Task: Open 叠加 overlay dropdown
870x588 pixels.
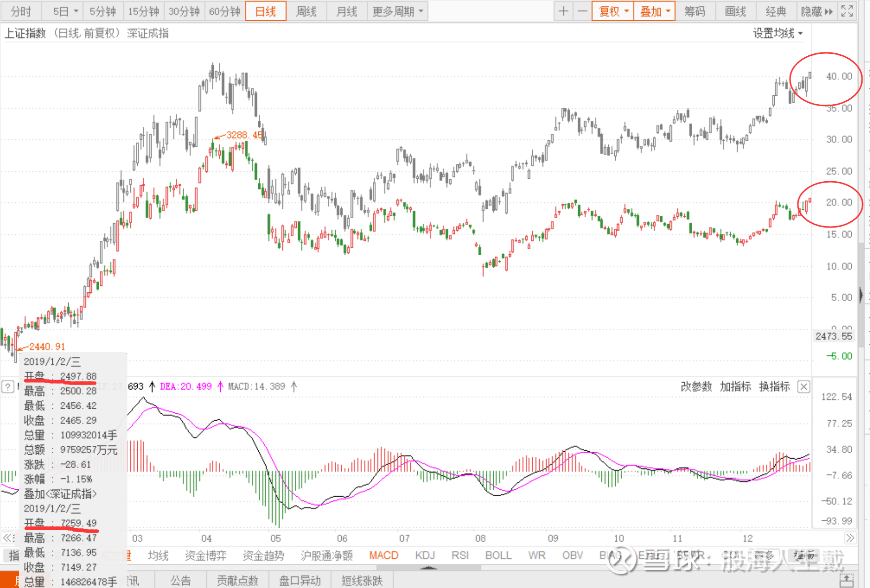Action: 654,11
